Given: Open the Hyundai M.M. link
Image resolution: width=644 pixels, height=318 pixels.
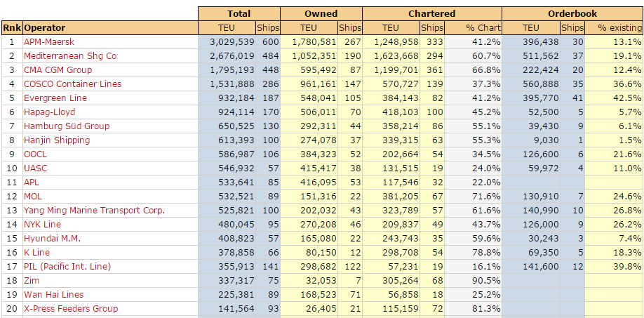Looking at the screenshot, I should pos(52,238).
